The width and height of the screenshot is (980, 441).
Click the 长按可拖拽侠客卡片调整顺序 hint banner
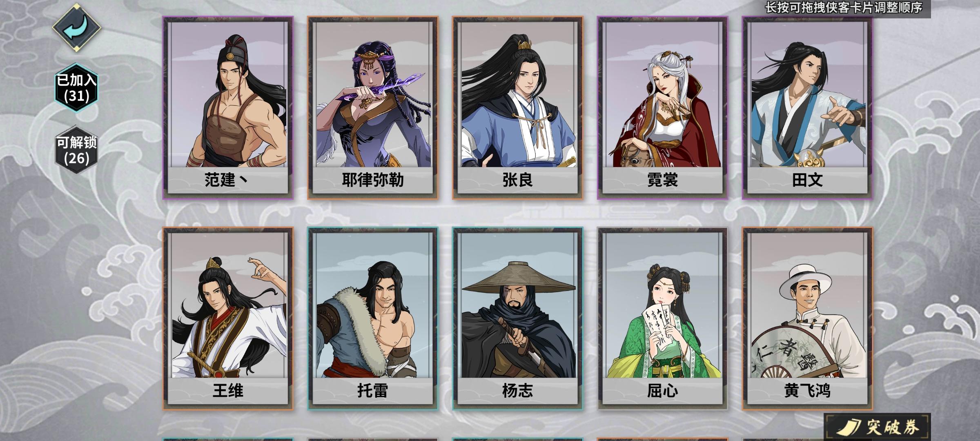(844, 8)
